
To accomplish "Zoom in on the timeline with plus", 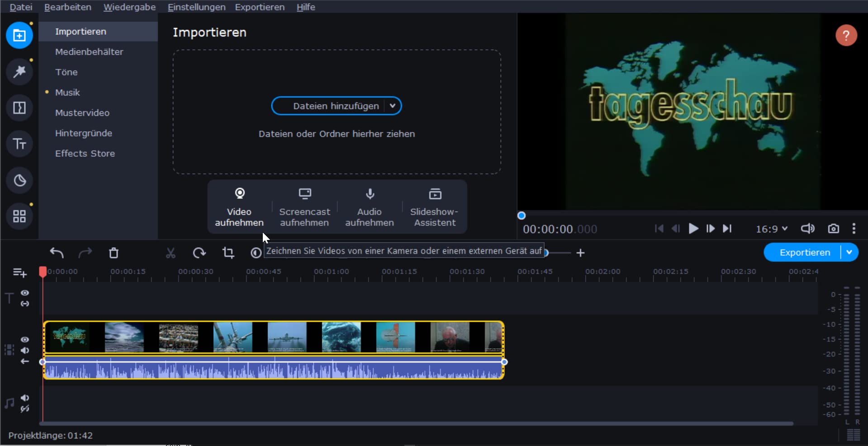I will (x=581, y=253).
